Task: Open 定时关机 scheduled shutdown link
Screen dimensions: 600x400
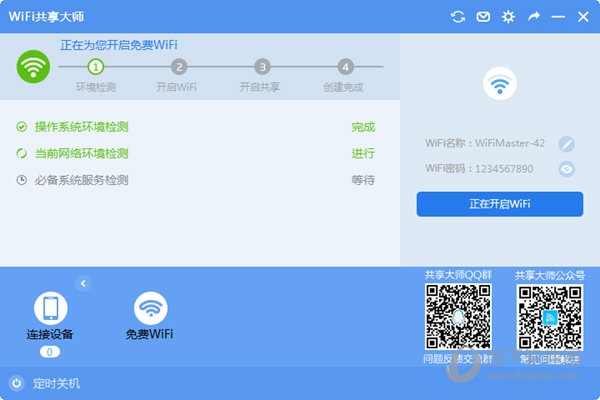Action: (57, 384)
